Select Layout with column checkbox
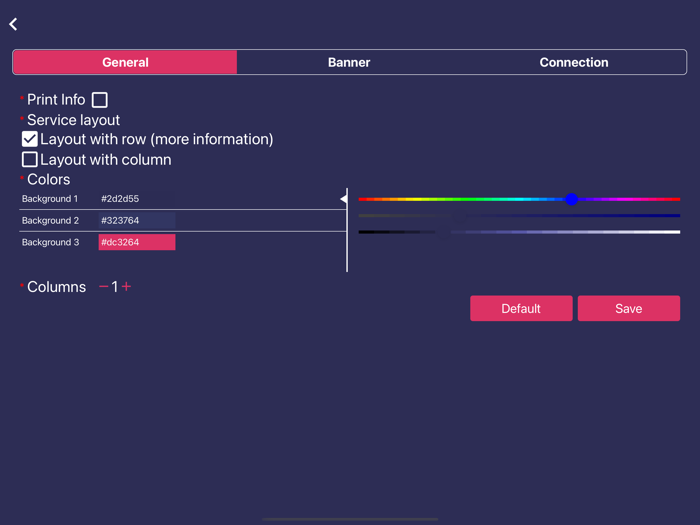Viewport: 700px width, 525px height. [x=29, y=159]
